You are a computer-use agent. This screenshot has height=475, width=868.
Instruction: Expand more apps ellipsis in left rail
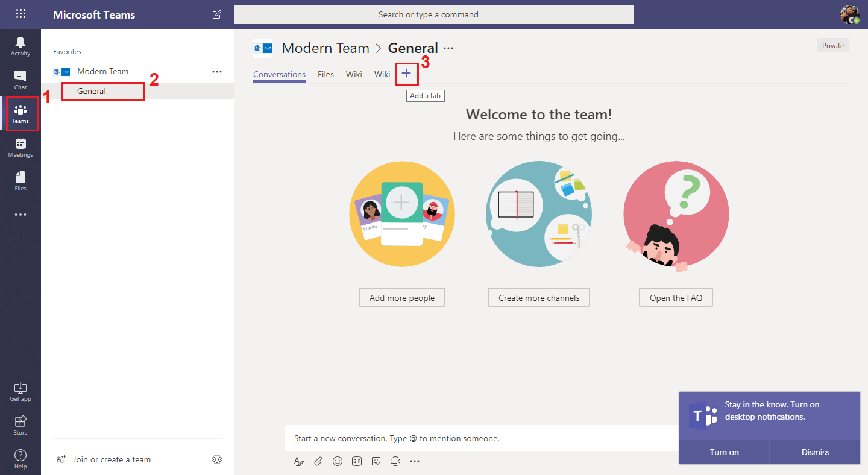(20, 215)
